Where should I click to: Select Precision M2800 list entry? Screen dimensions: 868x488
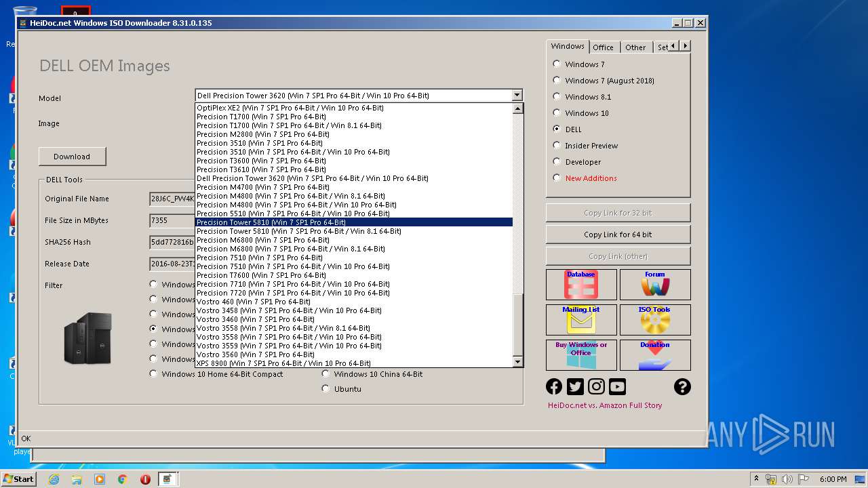[354, 134]
